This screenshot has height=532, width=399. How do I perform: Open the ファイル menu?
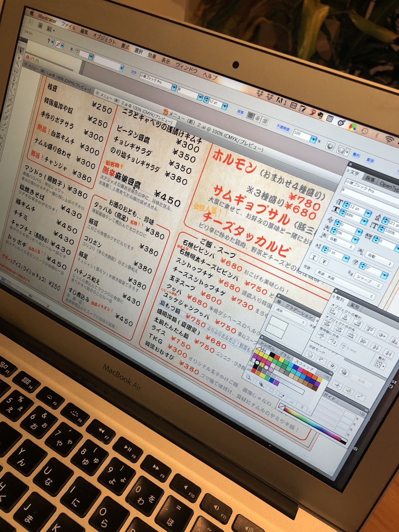(68, 26)
